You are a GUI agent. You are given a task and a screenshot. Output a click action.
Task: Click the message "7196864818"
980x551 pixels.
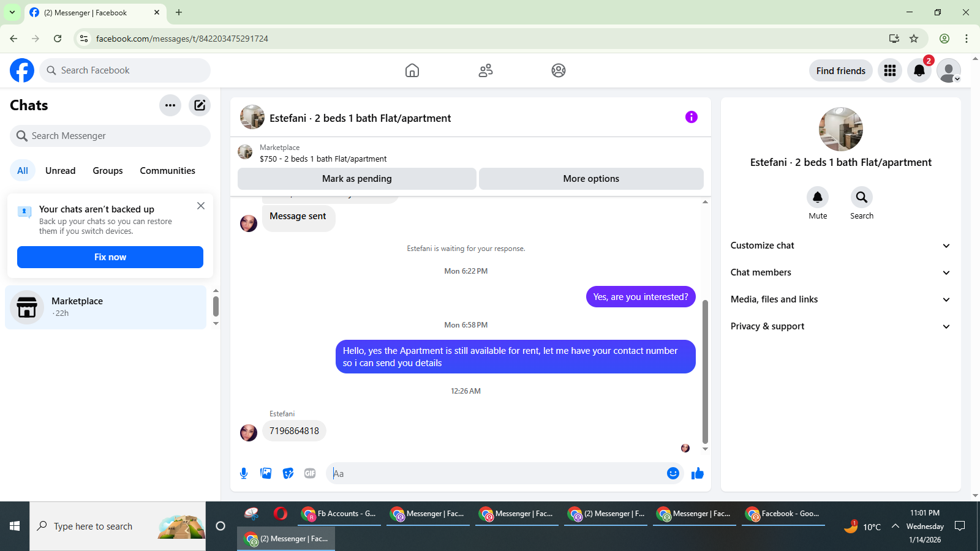[x=294, y=431]
